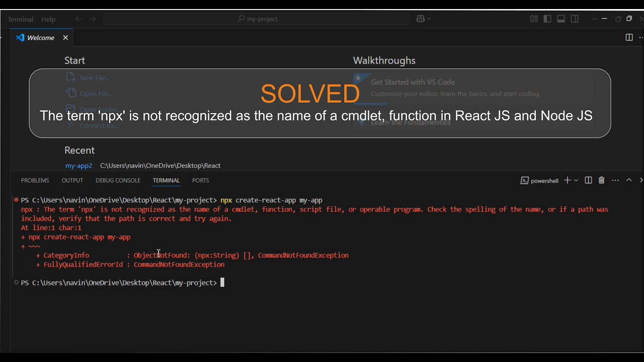Kill the terminal with trash icon
This screenshot has height=362, width=644.
(x=601, y=180)
